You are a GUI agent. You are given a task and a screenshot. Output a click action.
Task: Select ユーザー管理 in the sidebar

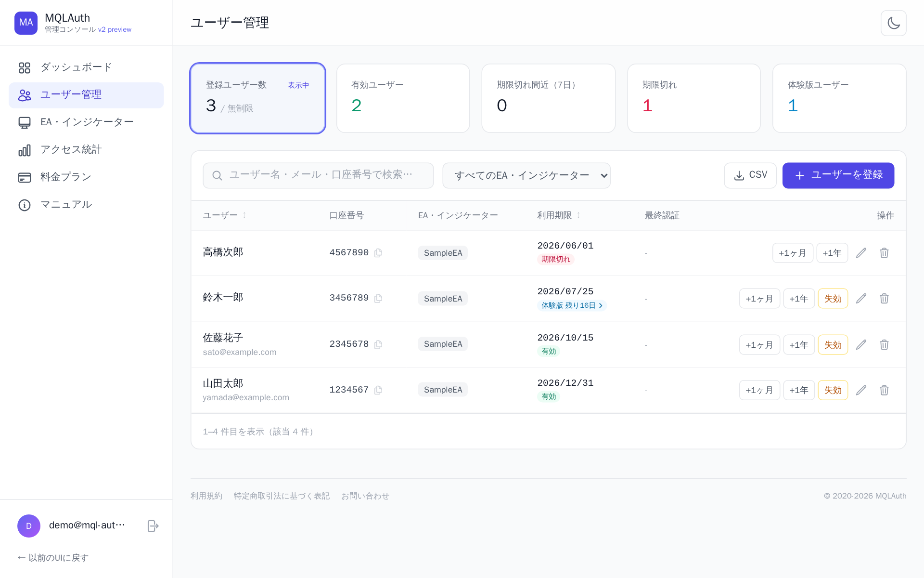[86, 95]
